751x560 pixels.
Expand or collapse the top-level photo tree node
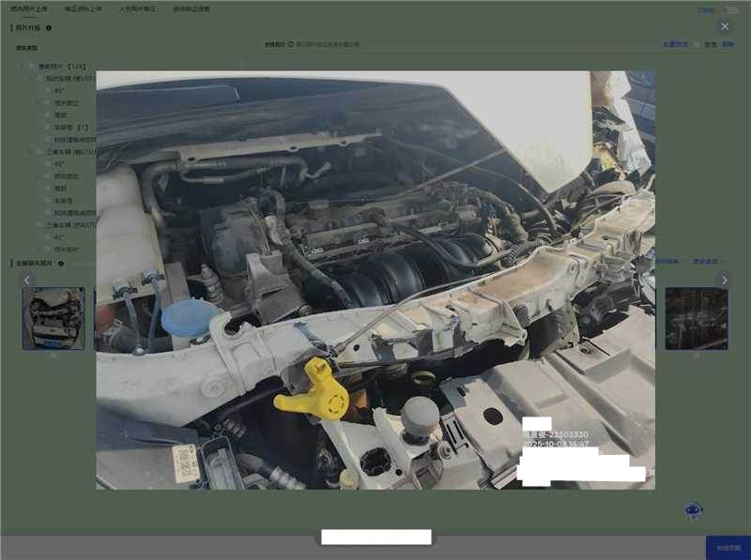pyautogui.click(x=22, y=67)
